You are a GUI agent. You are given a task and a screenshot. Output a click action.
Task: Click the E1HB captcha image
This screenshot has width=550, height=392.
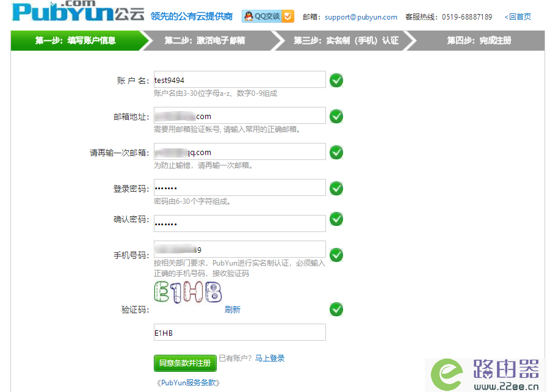pos(188,292)
